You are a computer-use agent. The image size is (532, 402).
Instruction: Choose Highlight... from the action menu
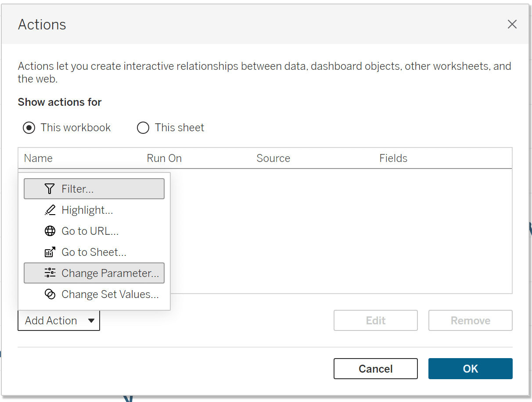(x=94, y=210)
